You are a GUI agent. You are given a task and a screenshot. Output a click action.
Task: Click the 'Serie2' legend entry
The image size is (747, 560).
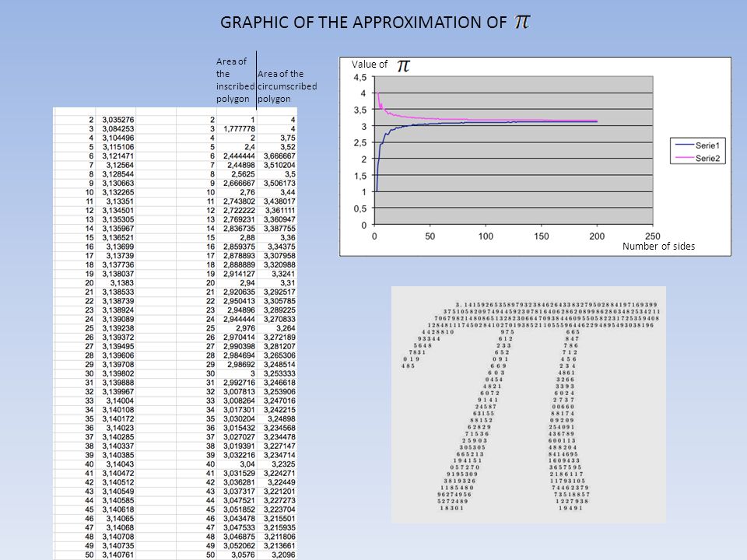pyautogui.click(x=698, y=158)
